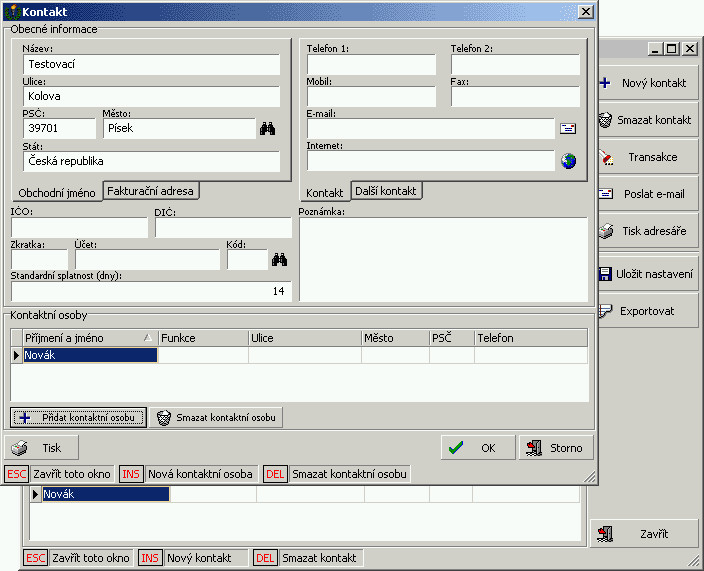Image resolution: width=704 pixels, height=571 pixels.
Task: Confirm with the OK button
Action: [x=478, y=448]
